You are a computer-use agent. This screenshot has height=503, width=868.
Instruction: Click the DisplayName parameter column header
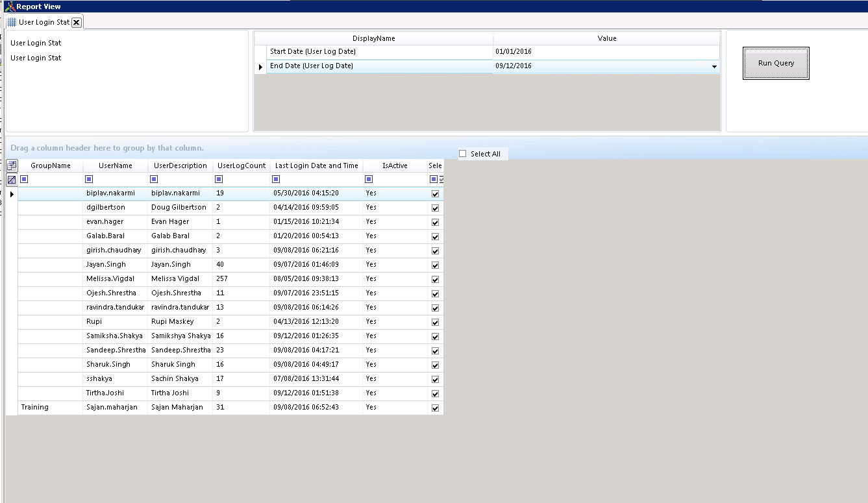[x=374, y=38]
